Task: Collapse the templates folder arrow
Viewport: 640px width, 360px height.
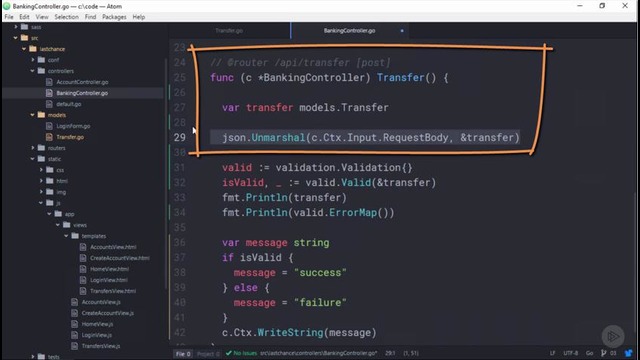Action: 67,236
